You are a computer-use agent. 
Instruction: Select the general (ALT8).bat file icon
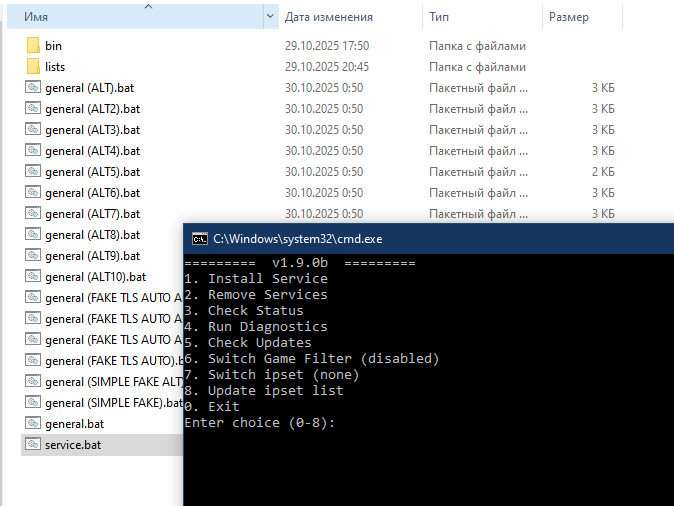[33, 234]
